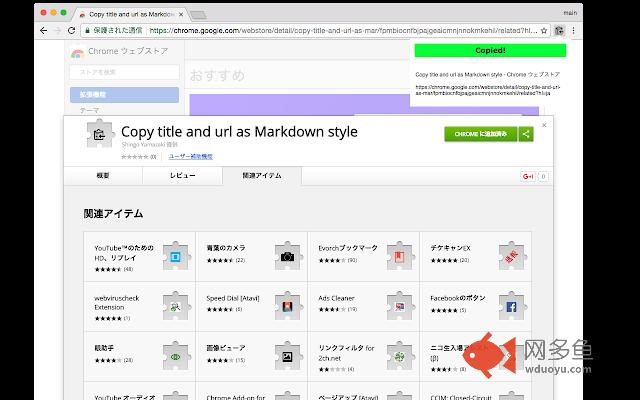This screenshot has width=640, height=400.
Task: Open the 青葉のカメラ item
Action: click(226, 248)
